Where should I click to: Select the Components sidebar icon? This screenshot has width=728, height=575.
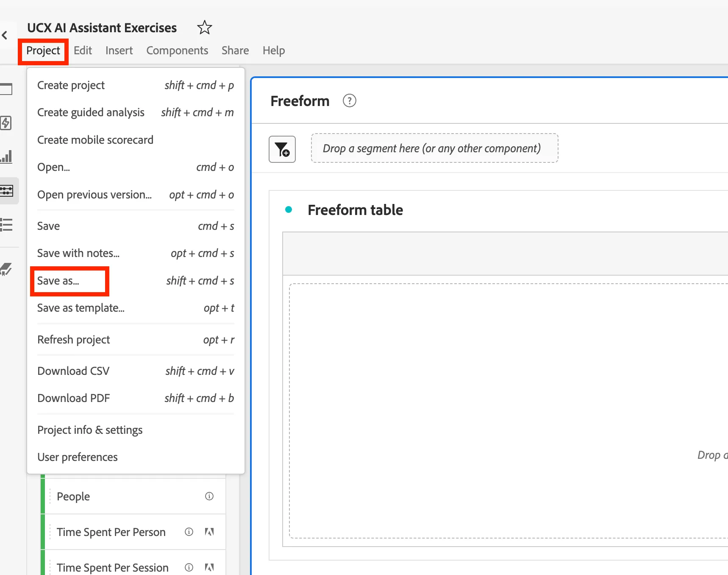point(7,191)
